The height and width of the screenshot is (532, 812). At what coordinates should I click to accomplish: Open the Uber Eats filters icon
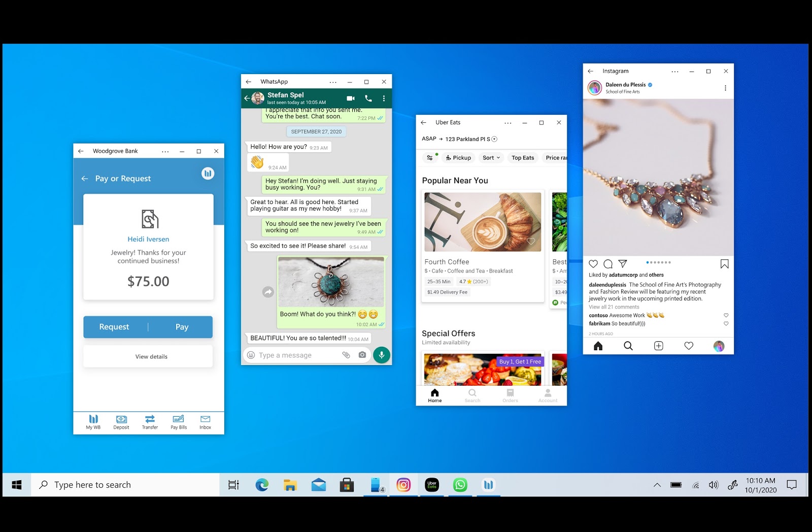point(430,157)
